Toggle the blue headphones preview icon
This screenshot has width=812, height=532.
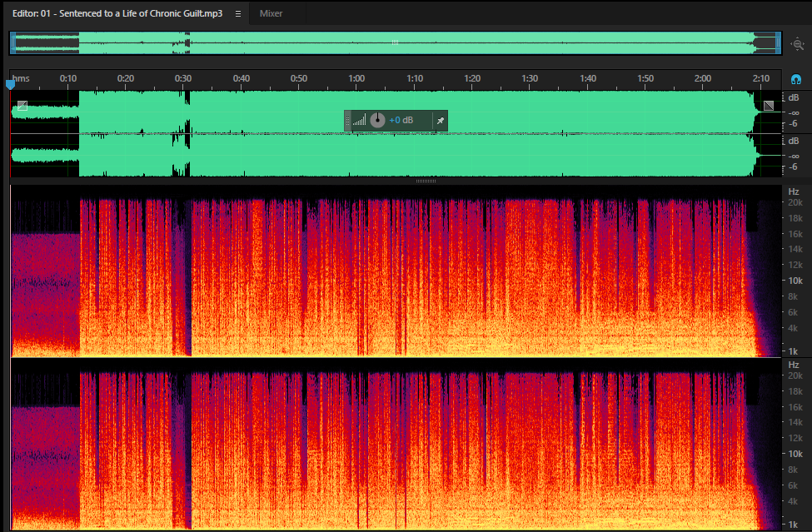tap(796, 79)
